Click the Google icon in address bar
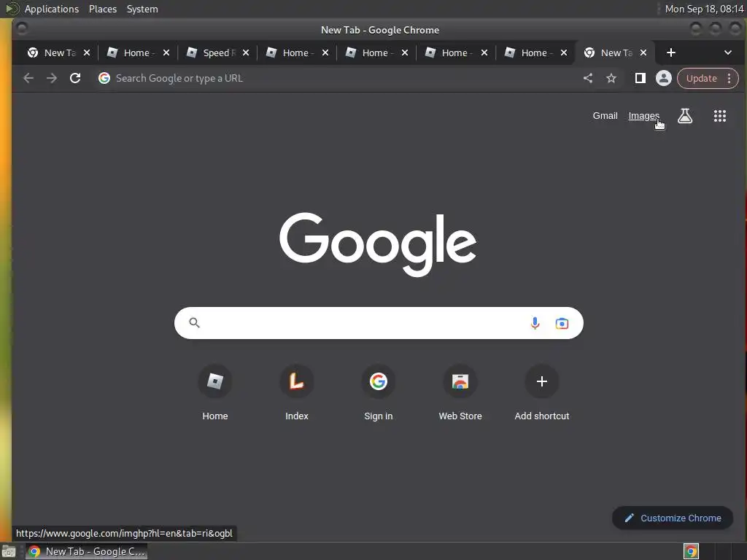The image size is (747, 560). pos(104,78)
